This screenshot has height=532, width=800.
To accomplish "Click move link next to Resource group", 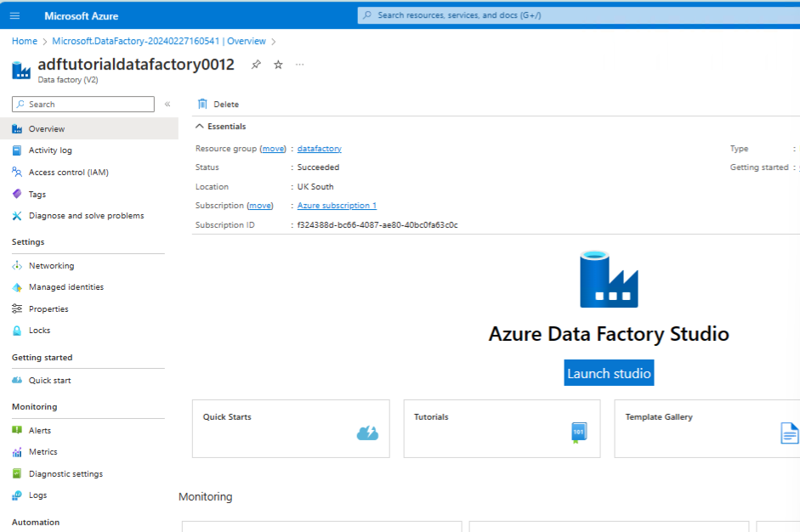I will [x=273, y=149].
